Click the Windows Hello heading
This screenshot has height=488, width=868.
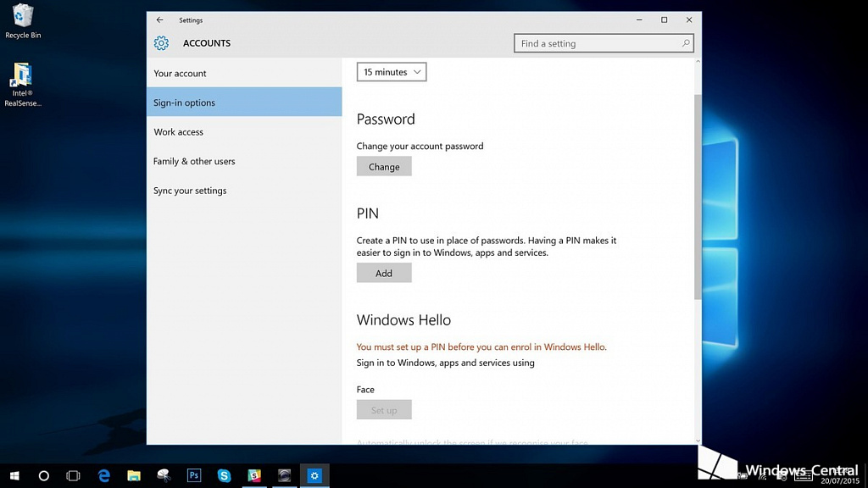(x=403, y=319)
